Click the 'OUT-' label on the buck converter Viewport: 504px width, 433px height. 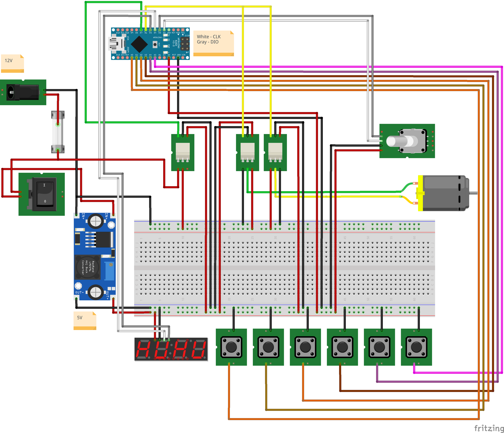79,292
